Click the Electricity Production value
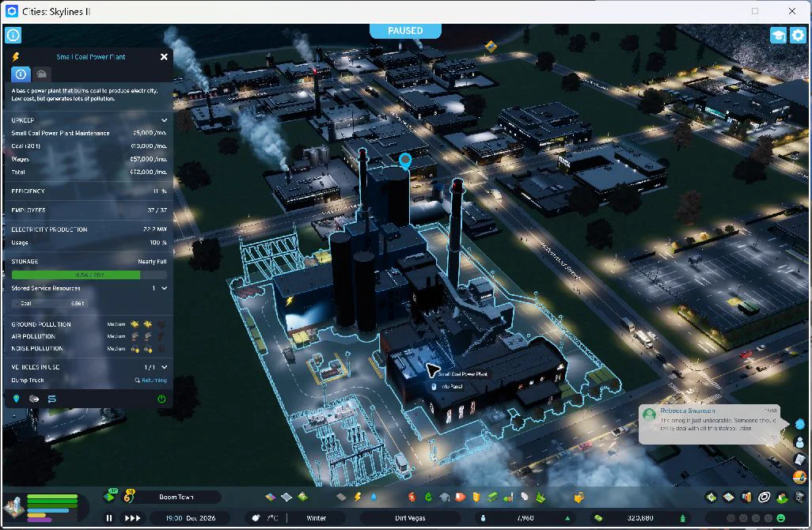The width and height of the screenshot is (812, 530). 155,229
